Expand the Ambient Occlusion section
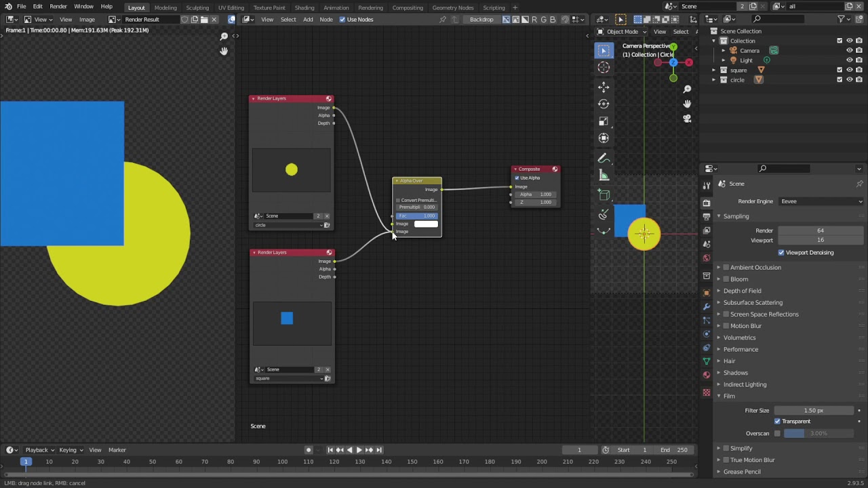868x488 pixels. [719, 267]
